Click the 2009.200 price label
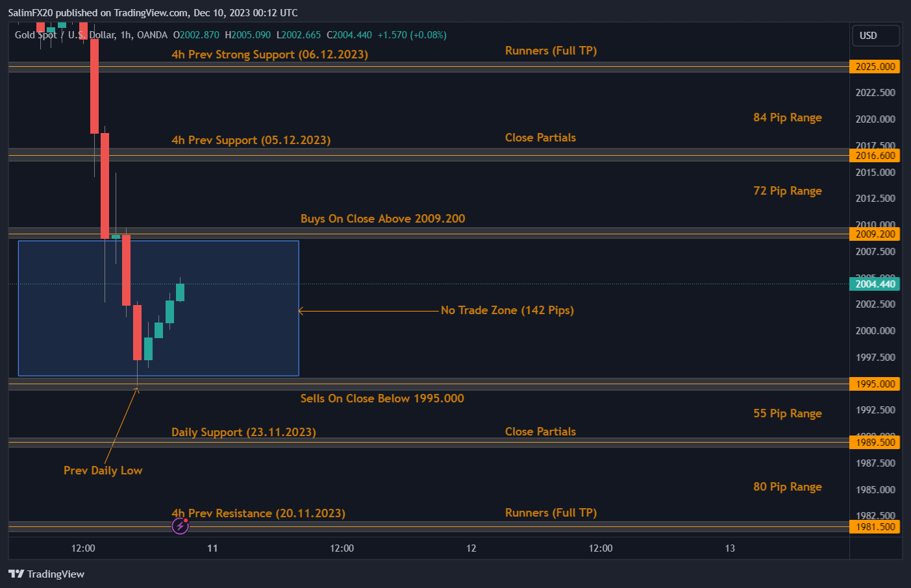 click(875, 234)
